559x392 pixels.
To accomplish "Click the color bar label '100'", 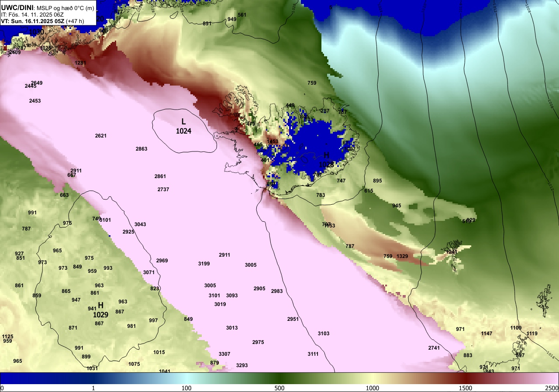I will pos(186,388).
